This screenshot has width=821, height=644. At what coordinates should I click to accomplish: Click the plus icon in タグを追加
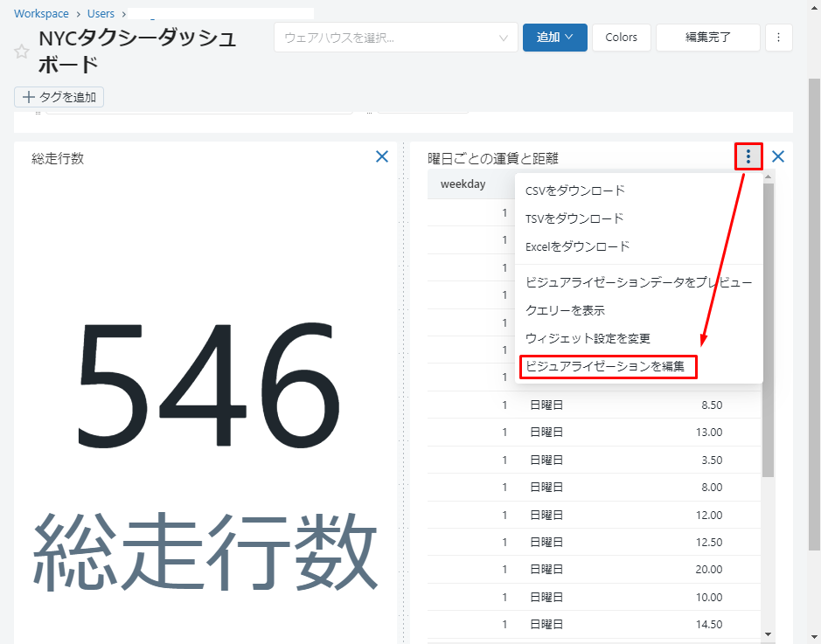28,97
